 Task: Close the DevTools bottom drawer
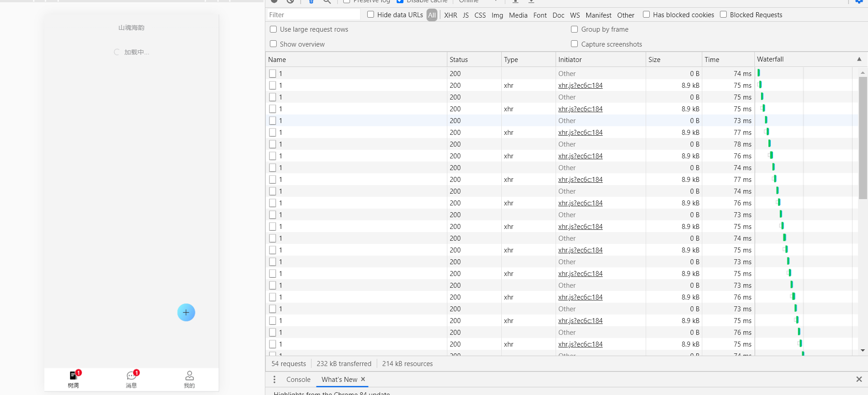[x=859, y=379]
